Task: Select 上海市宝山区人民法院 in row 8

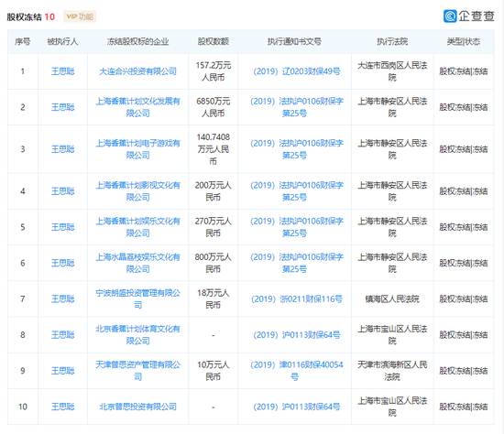Action: click(x=392, y=335)
